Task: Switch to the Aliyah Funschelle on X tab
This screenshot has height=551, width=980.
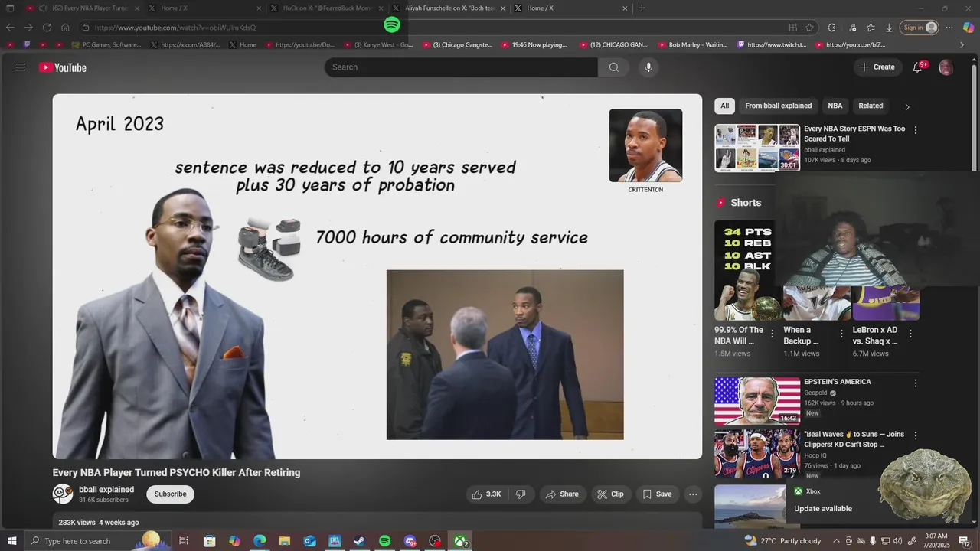Action: pos(449,8)
